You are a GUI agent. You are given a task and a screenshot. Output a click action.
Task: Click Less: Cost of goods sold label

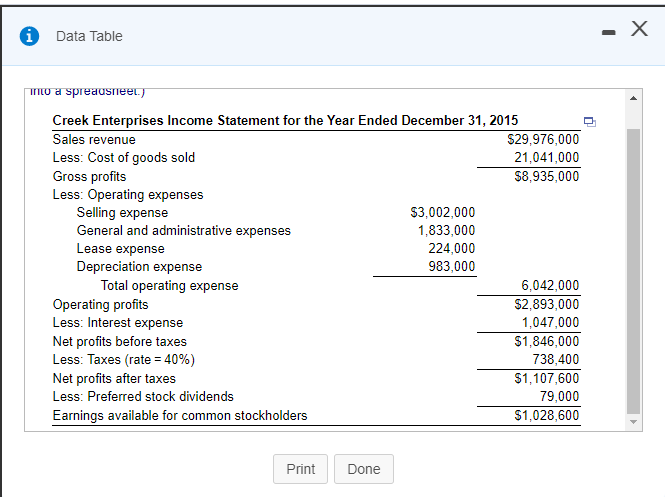[124, 158]
